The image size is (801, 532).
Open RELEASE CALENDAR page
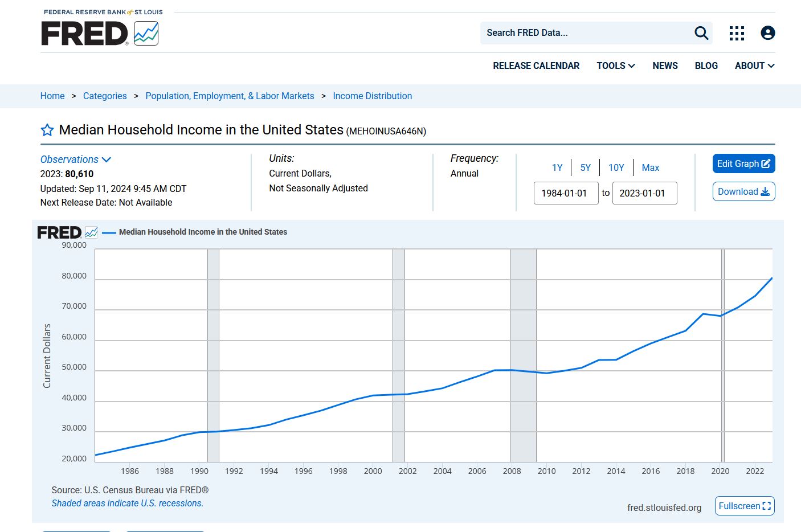(x=536, y=66)
